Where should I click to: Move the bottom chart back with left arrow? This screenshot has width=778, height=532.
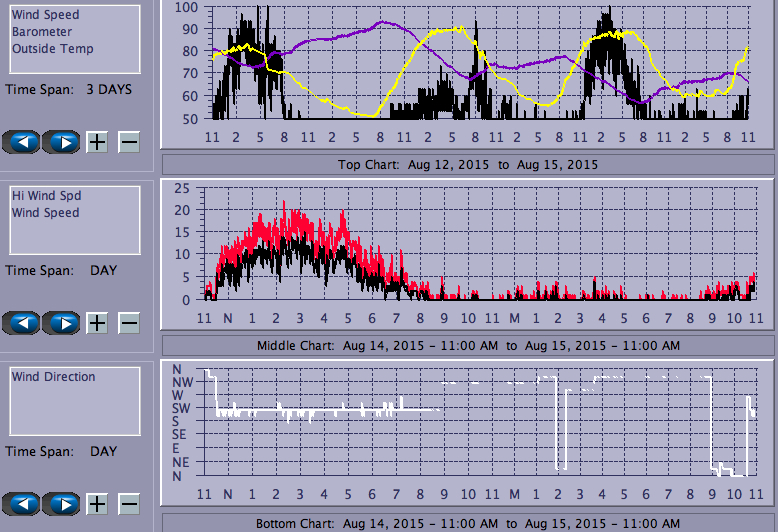22,503
